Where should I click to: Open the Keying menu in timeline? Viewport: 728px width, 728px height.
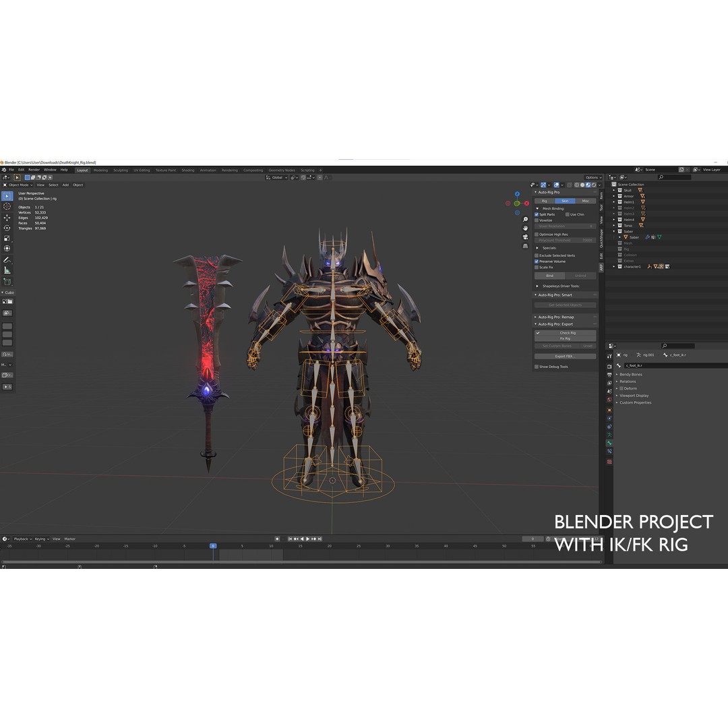coord(41,539)
